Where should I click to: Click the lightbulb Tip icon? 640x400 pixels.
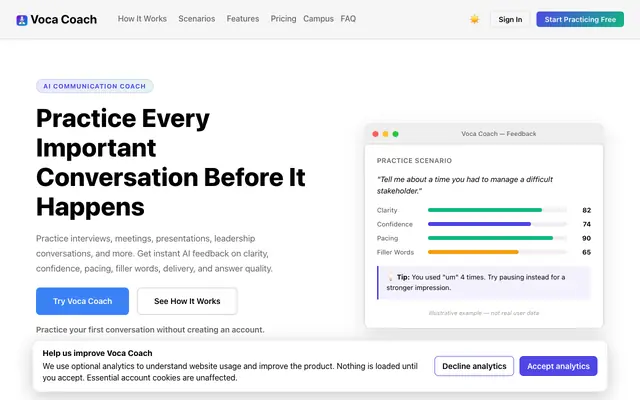point(390,277)
